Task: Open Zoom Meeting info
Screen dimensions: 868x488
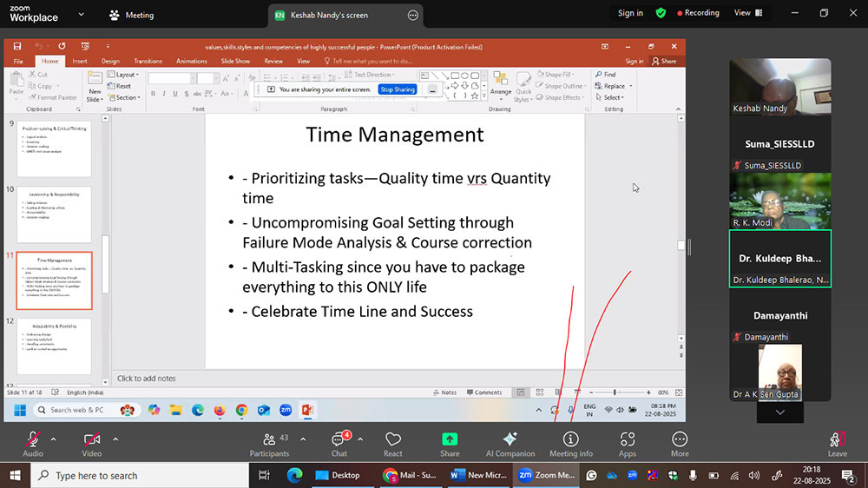Action: (x=571, y=445)
